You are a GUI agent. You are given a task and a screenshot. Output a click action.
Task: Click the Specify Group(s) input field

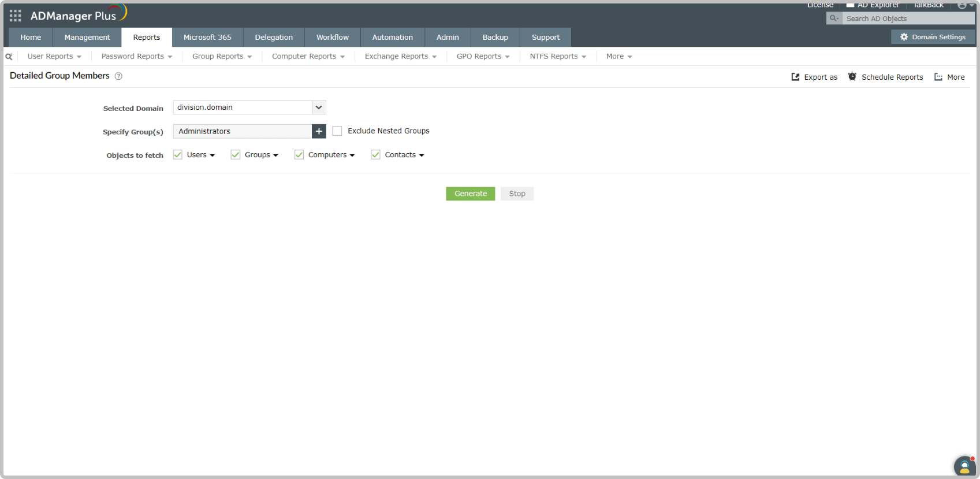pyautogui.click(x=243, y=131)
